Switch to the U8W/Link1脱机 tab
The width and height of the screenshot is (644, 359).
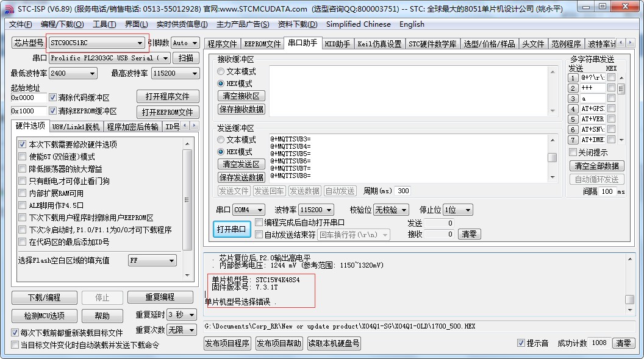point(76,127)
